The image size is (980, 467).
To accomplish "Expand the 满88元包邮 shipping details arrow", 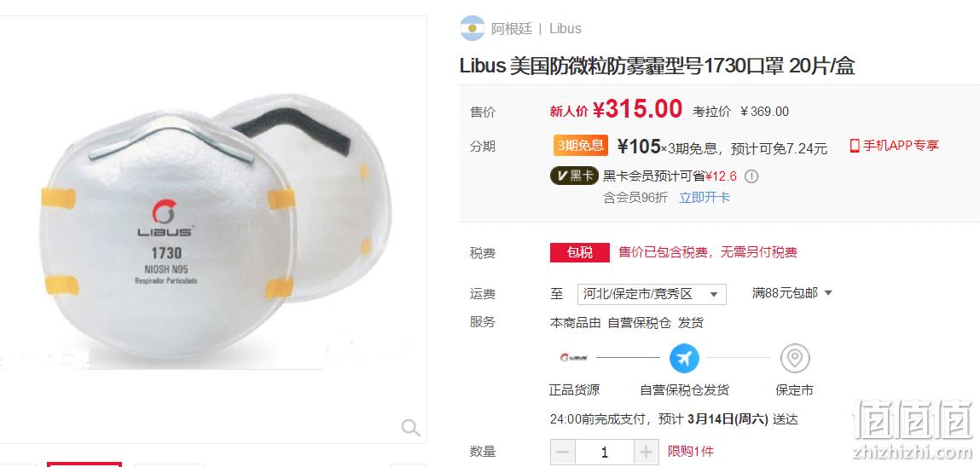I will [x=829, y=293].
